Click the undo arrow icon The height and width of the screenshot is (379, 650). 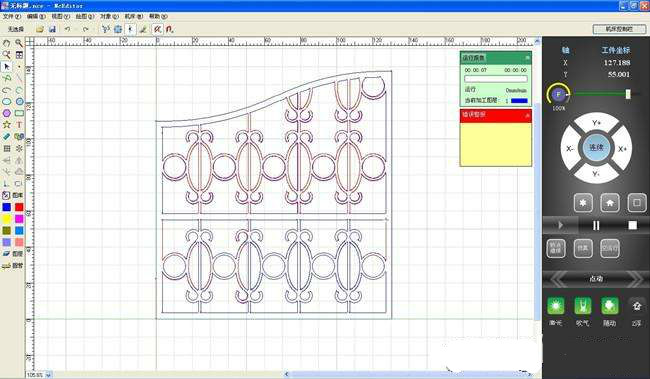67,29
